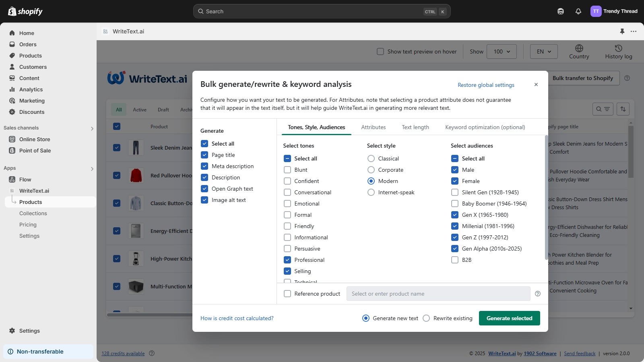
Task: Click the reference product name input field
Action: pyautogui.click(x=438, y=294)
